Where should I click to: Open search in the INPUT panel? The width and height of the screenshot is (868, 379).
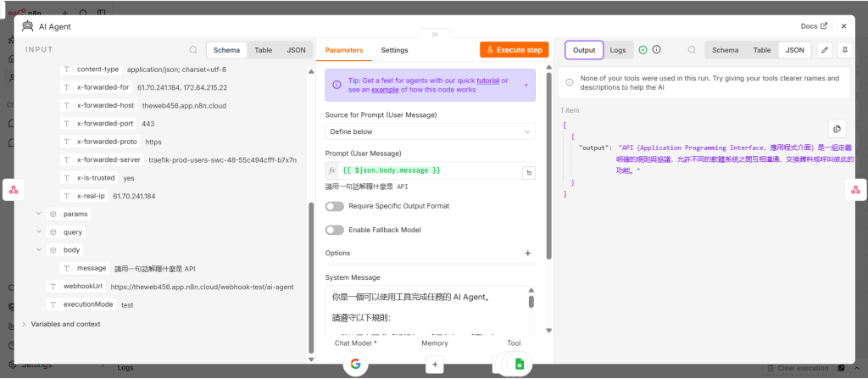(x=193, y=50)
